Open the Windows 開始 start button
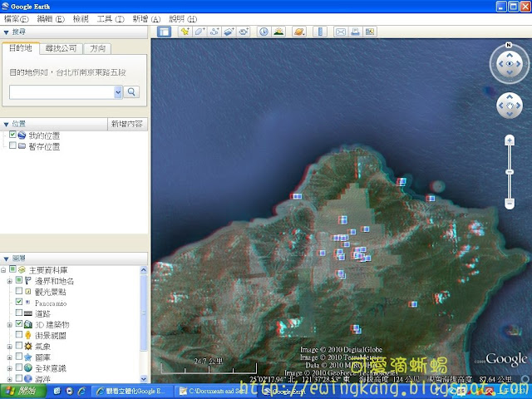 pos(22,392)
